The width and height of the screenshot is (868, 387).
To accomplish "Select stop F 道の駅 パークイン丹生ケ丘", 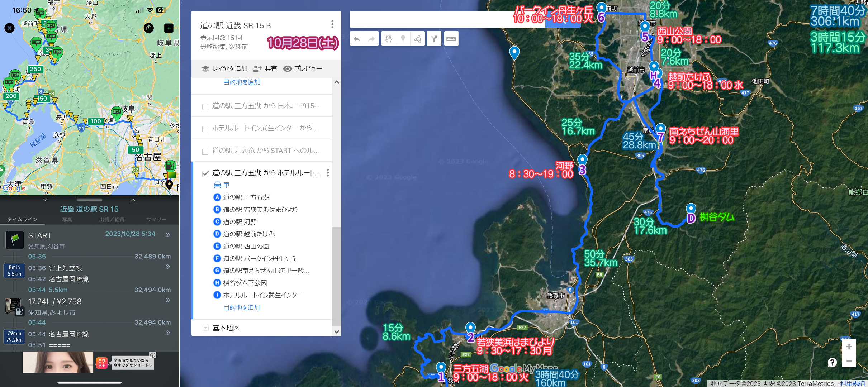I will (x=255, y=258).
